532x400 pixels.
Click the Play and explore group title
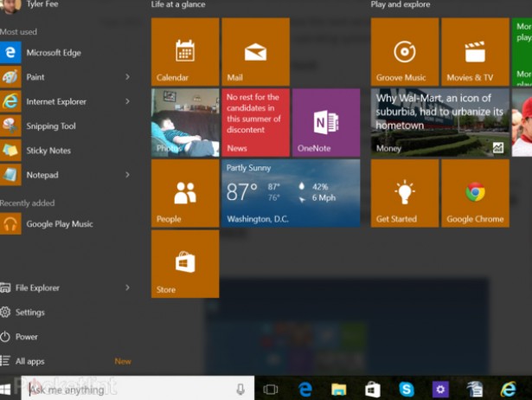tap(401, 4)
